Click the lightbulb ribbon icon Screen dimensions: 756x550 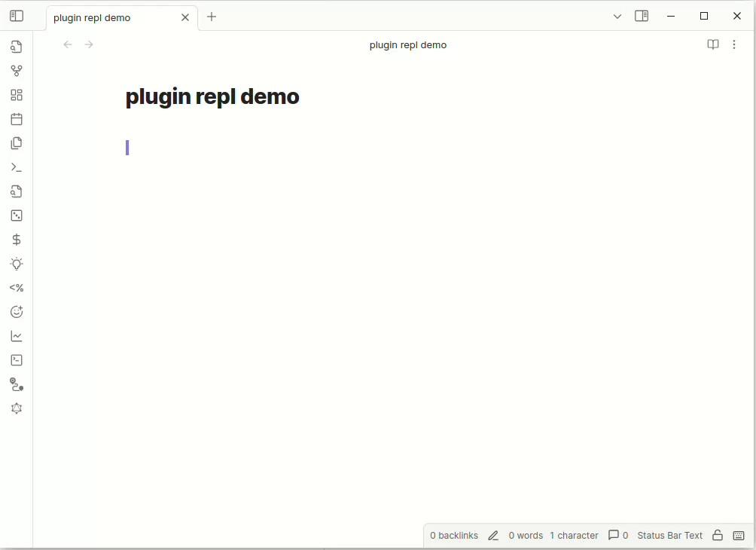pyautogui.click(x=17, y=264)
